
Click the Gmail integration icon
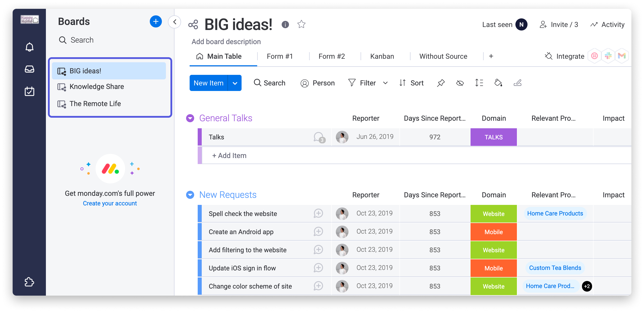(x=622, y=56)
